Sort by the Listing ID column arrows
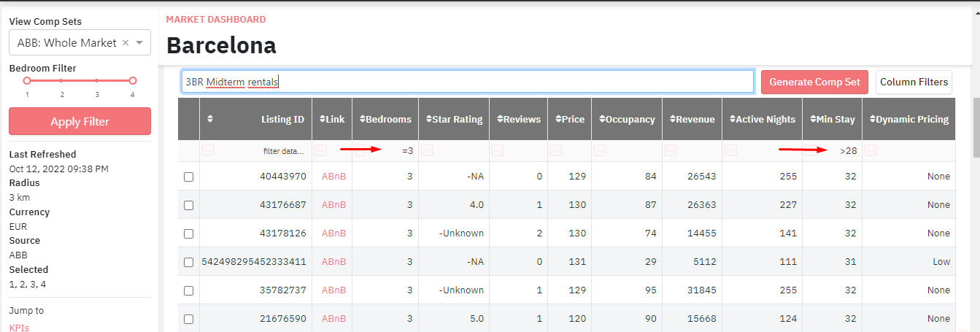980x332 pixels. pyautogui.click(x=211, y=119)
